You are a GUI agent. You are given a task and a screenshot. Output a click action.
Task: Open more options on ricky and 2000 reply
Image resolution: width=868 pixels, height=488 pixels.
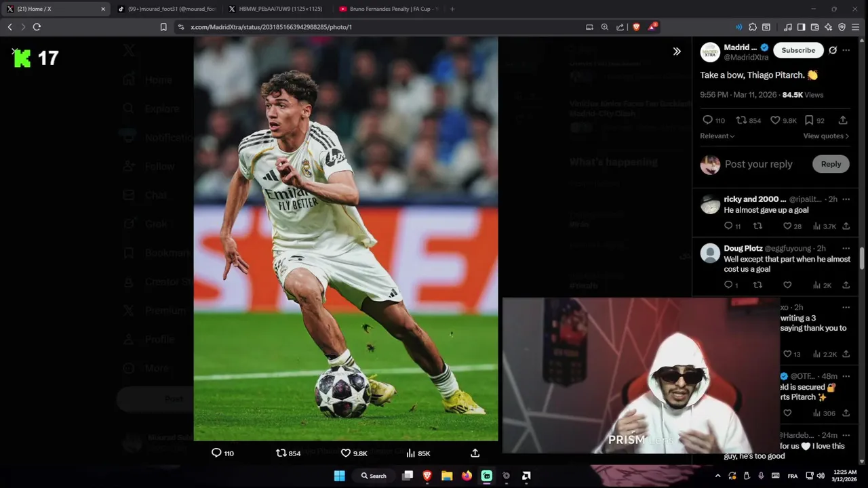click(846, 199)
